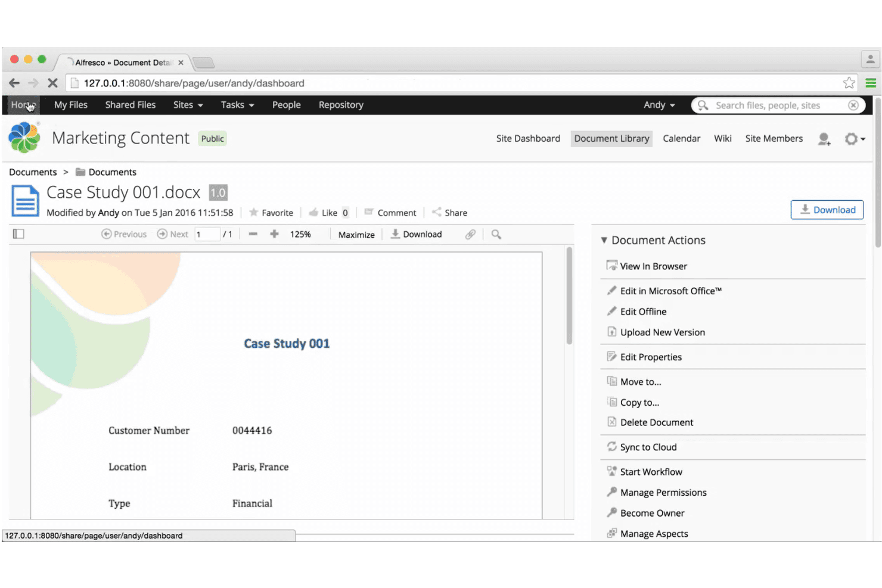This screenshot has width=882, height=588.
Task: Switch to the Calendar tab
Action: tap(681, 139)
